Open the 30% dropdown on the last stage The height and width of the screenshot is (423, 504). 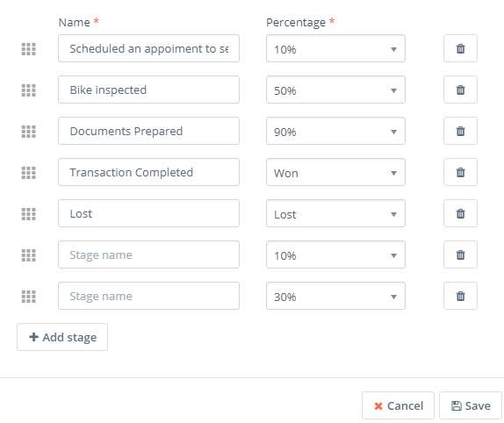335,296
